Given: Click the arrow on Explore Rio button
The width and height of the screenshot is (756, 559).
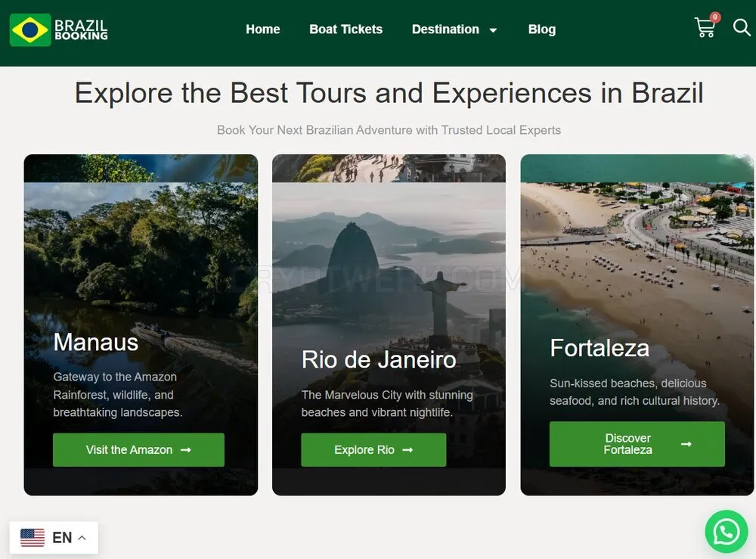Looking at the screenshot, I should point(408,450).
